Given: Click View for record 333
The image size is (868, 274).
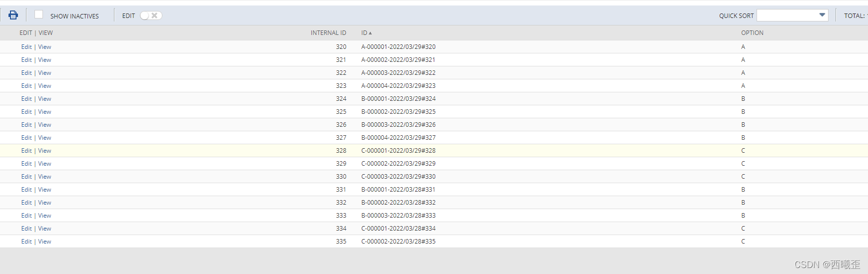Looking at the screenshot, I should [x=44, y=216].
